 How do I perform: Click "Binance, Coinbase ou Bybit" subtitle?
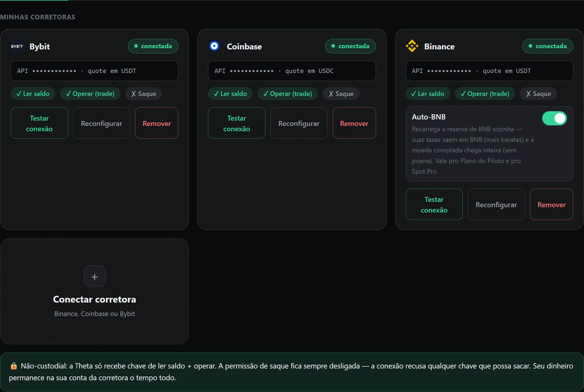pos(95,314)
